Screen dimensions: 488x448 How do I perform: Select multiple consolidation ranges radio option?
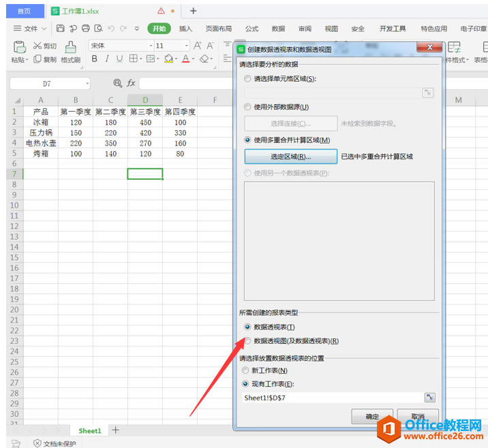(x=247, y=140)
